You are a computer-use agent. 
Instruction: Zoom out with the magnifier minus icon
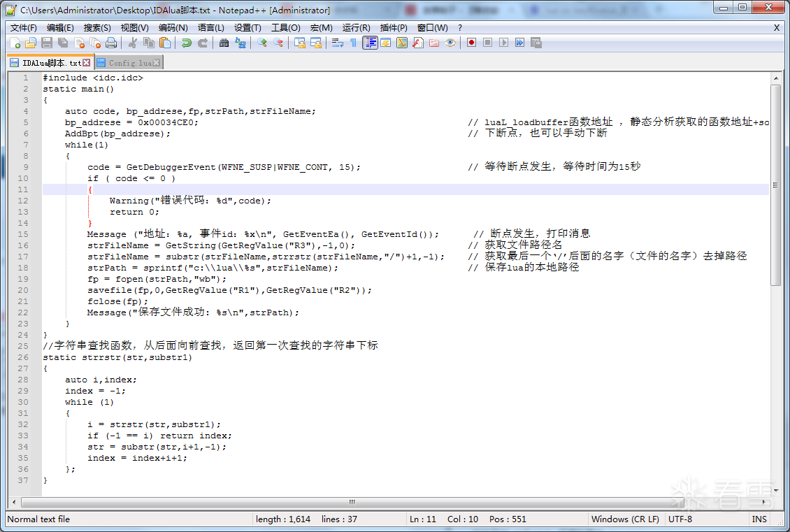pyautogui.click(x=278, y=43)
